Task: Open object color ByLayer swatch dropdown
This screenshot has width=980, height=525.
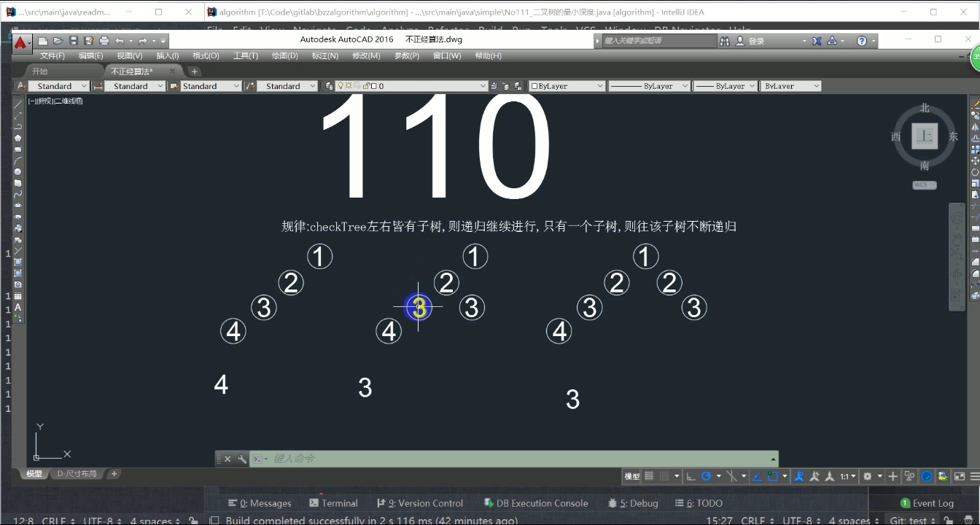Action: (567, 86)
